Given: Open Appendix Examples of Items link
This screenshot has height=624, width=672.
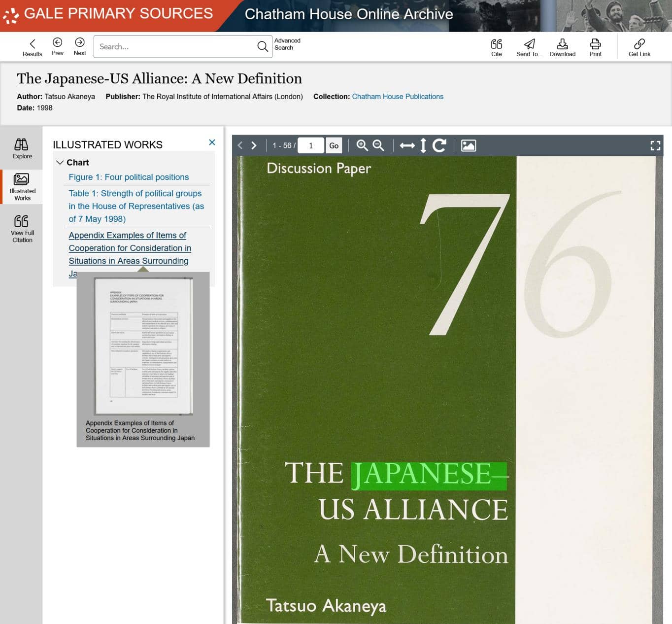Looking at the screenshot, I should (130, 248).
